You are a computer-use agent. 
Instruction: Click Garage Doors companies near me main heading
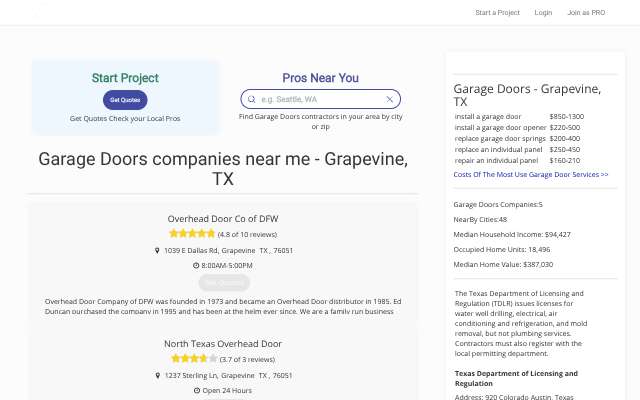pos(223,169)
